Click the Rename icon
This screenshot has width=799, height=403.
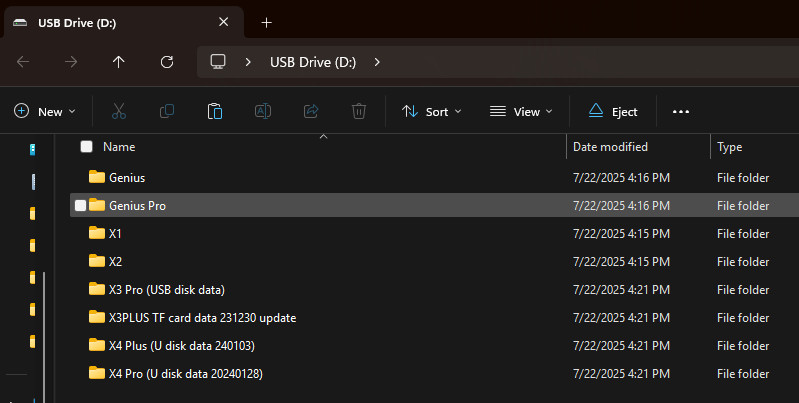point(262,111)
